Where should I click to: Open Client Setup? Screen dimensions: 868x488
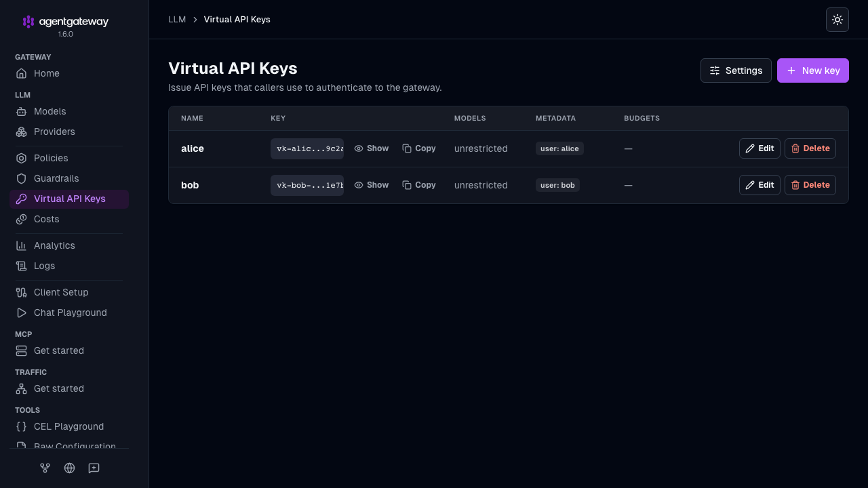tap(69, 292)
